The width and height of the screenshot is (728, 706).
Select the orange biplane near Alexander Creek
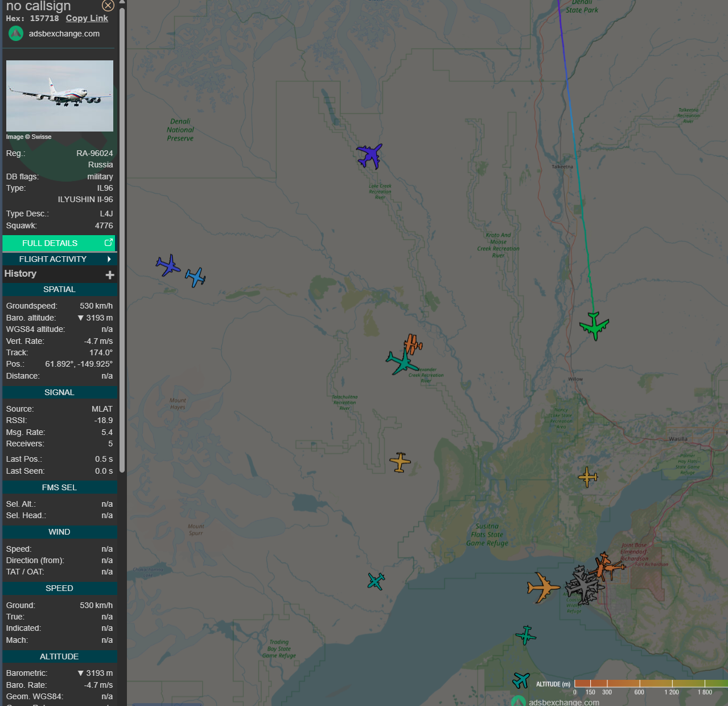(413, 344)
